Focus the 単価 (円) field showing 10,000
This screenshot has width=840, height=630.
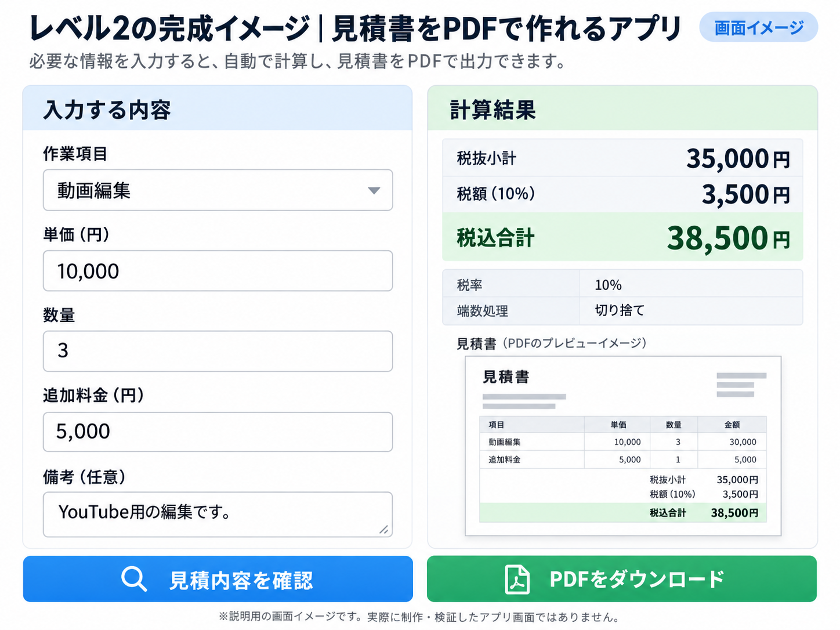click(218, 271)
